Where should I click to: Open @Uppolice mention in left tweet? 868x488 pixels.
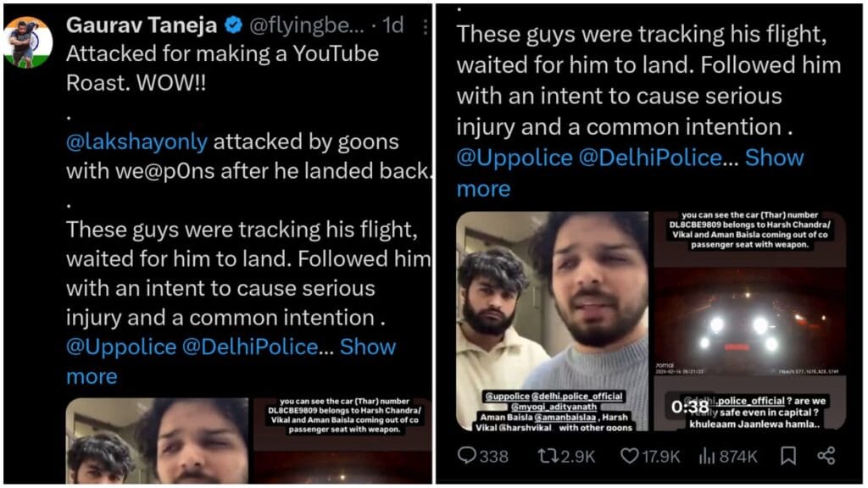tap(120, 347)
